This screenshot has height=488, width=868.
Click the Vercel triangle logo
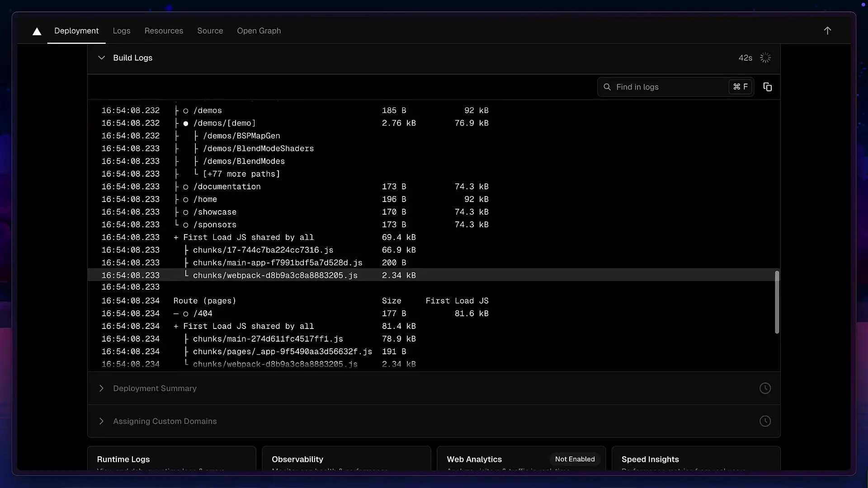(37, 31)
